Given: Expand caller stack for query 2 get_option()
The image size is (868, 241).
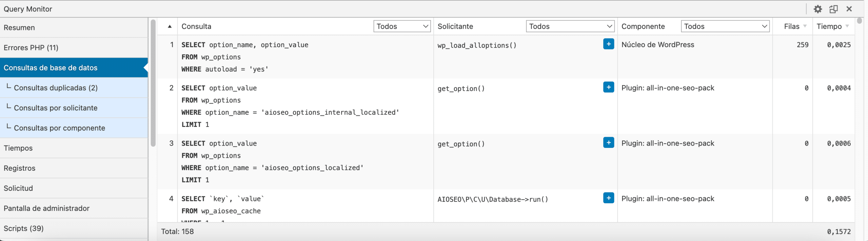Looking at the screenshot, I should pyautogui.click(x=608, y=87).
